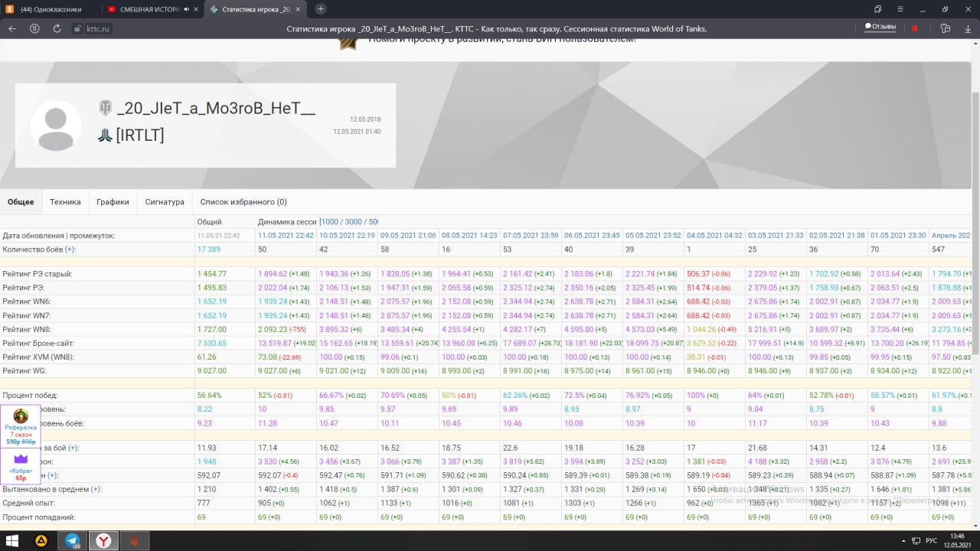Screen dimensions: 980x551
Task: Switch to the СМЕШНАЯ ИСТОРИЯ YouTube tab
Action: (152, 9)
